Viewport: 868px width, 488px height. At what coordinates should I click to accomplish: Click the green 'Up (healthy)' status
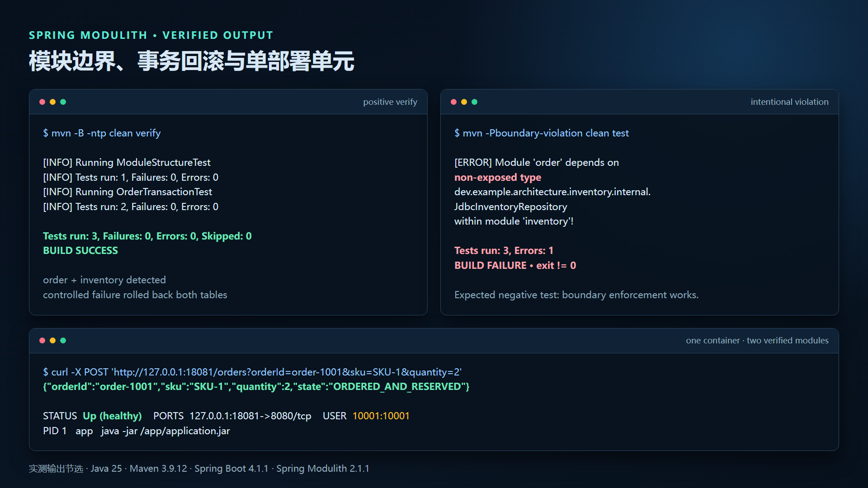pyautogui.click(x=112, y=416)
